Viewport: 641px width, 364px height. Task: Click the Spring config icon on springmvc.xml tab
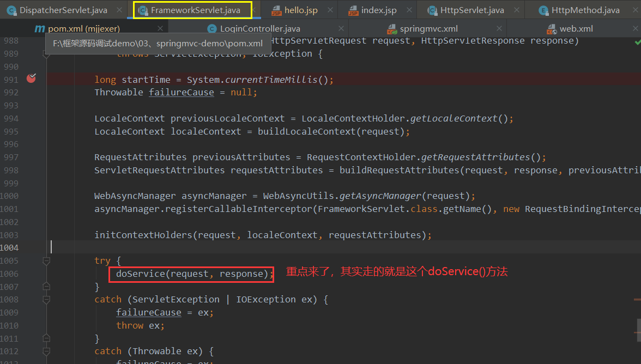[391, 28]
